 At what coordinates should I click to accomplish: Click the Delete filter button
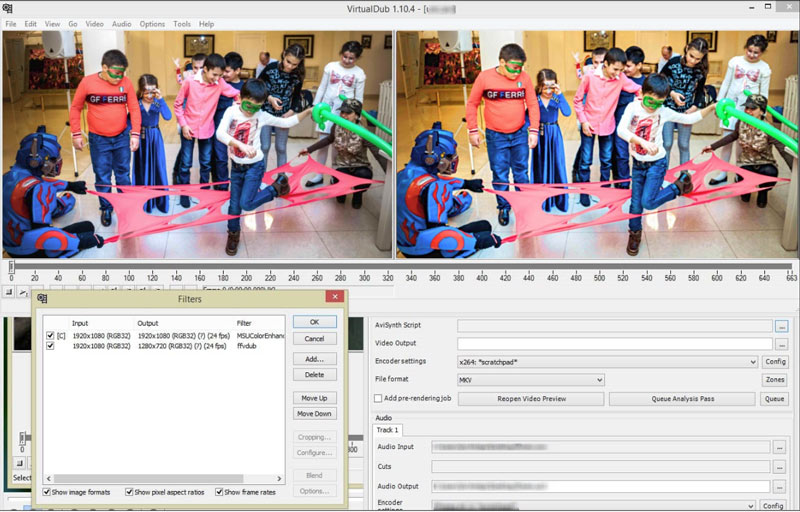[x=314, y=374]
